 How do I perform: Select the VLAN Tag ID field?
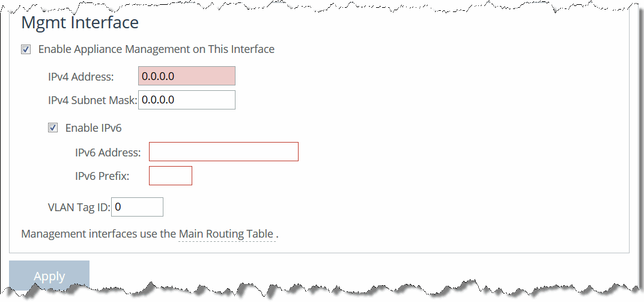coord(137,207)
